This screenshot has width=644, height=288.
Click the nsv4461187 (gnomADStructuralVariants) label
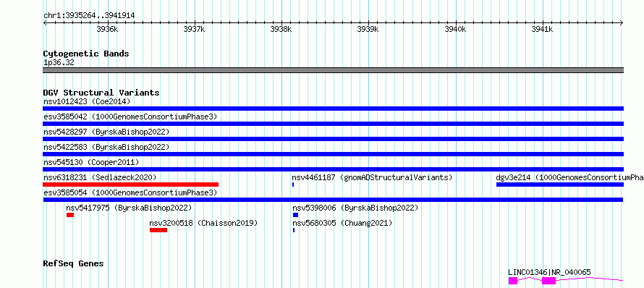372,177
